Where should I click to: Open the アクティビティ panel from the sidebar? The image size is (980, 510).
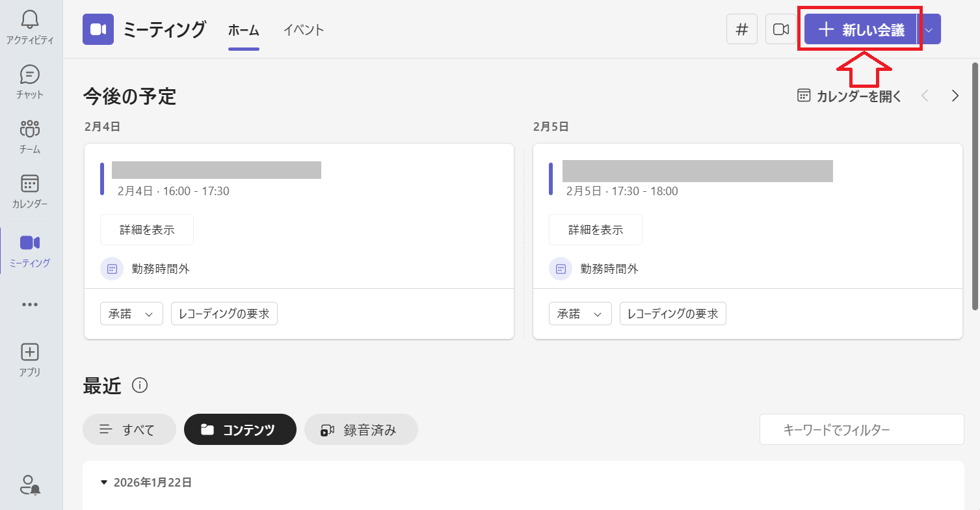tap(29, 27)
